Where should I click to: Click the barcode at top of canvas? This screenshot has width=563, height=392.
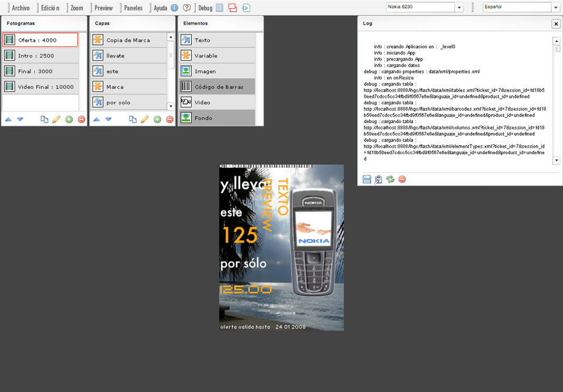(266, 166)
